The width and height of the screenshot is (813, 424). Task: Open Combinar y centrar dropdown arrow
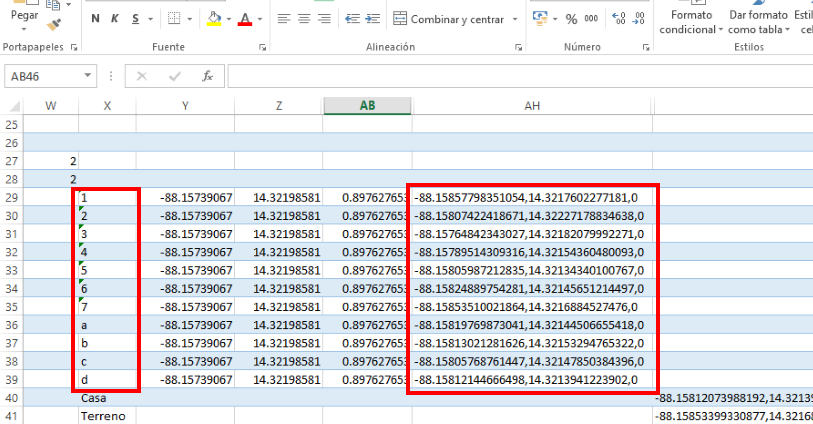pos(514,19)
